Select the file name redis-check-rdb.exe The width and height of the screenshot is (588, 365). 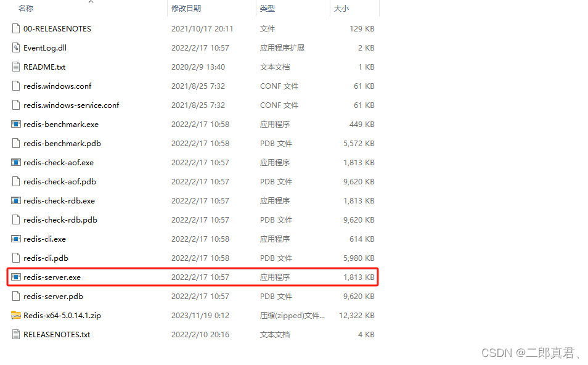tap(59, 201)
